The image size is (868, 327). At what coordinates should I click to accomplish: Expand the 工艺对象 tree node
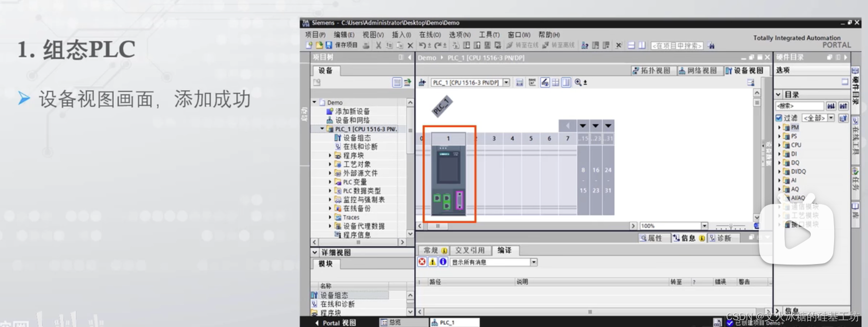click(330, 164)
